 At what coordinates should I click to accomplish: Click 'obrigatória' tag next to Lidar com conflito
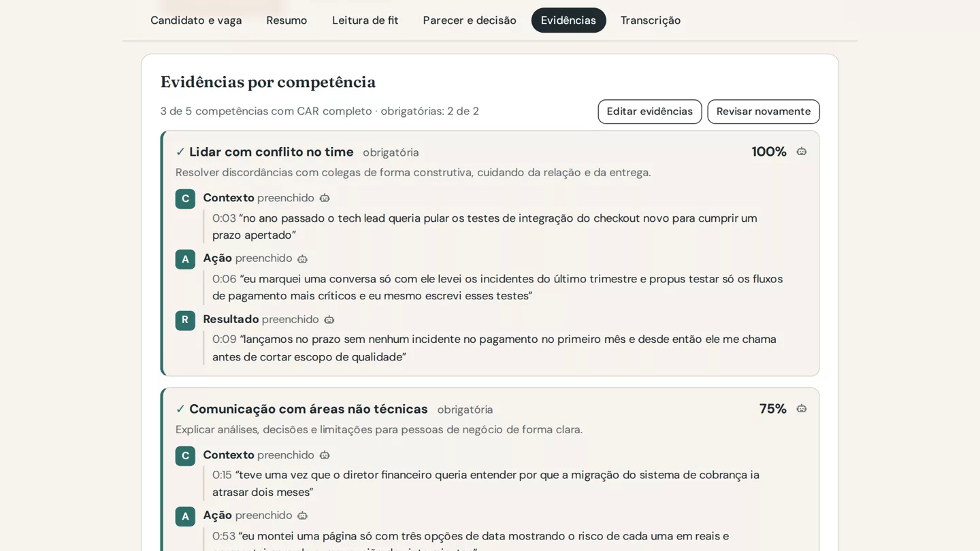391,152
